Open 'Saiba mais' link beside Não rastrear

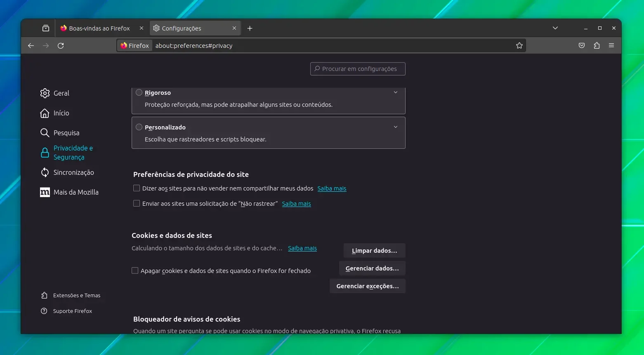(x=296, y=204)
